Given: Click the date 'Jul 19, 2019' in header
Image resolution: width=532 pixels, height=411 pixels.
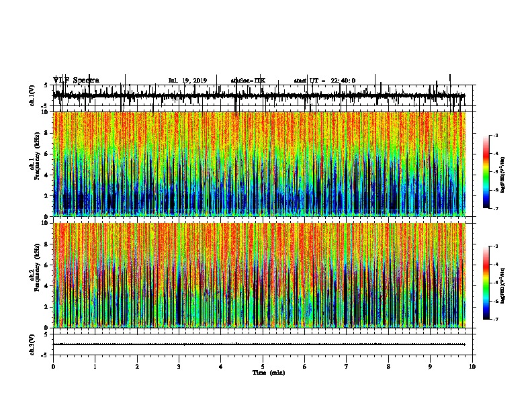Looking at the screenshot, I should 187,81.
